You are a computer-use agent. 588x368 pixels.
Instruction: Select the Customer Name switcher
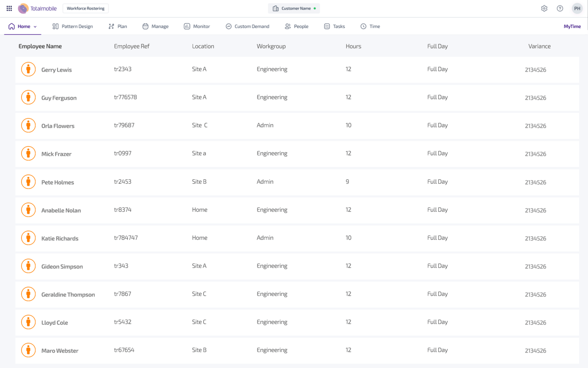294,8
